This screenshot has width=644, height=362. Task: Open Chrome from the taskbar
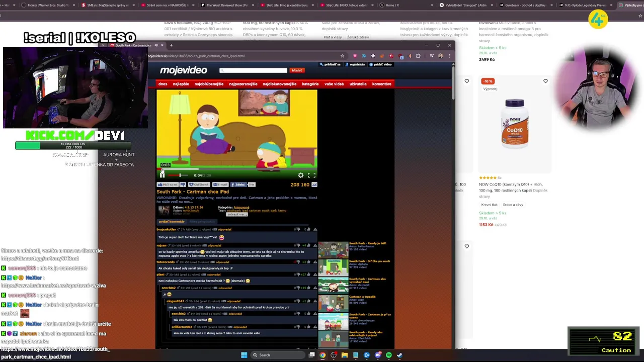point(323,355)
